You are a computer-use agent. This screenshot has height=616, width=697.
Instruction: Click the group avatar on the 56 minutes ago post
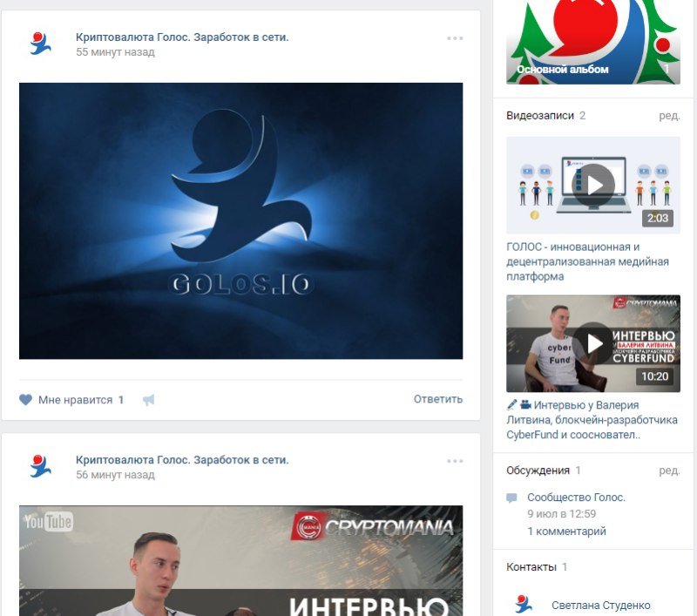point(40,466)
